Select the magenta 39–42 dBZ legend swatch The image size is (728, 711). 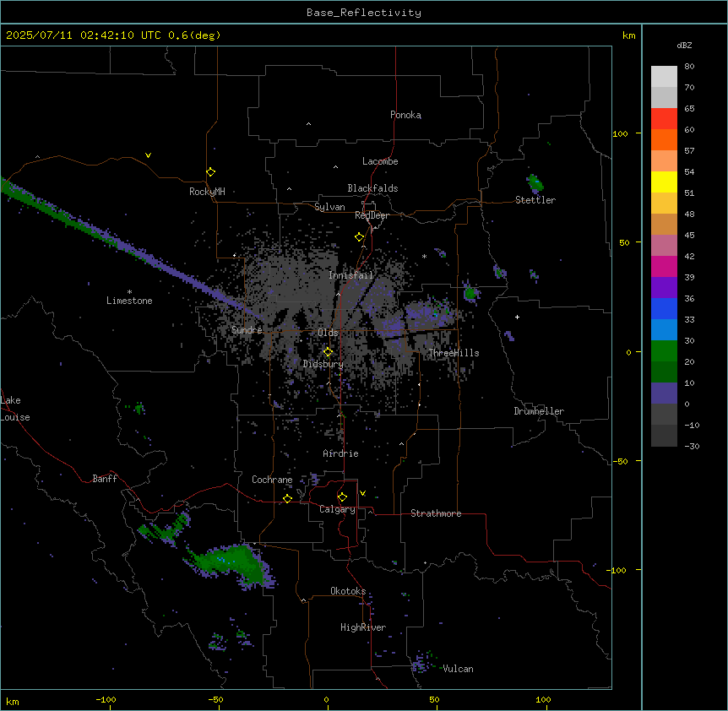click(x=664, y=266)
